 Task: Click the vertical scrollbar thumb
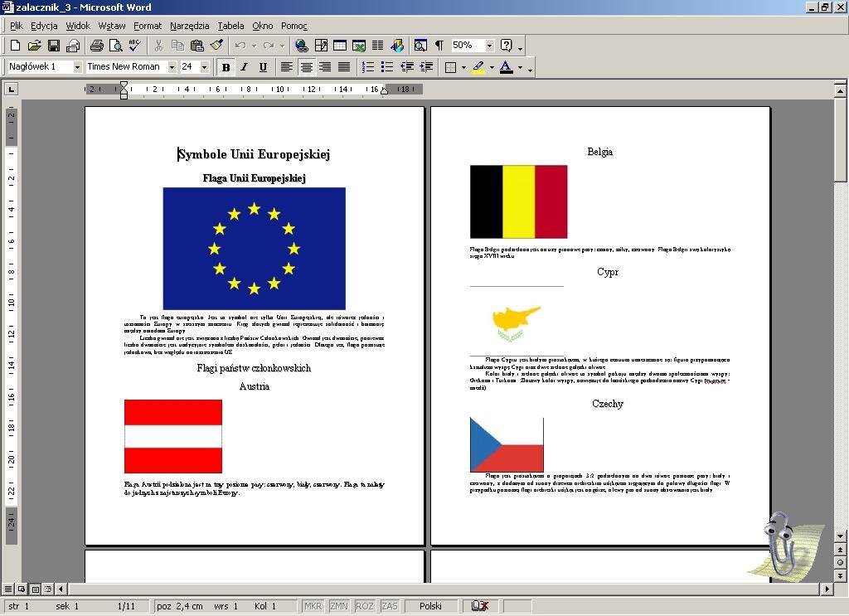tap(840, 141)
